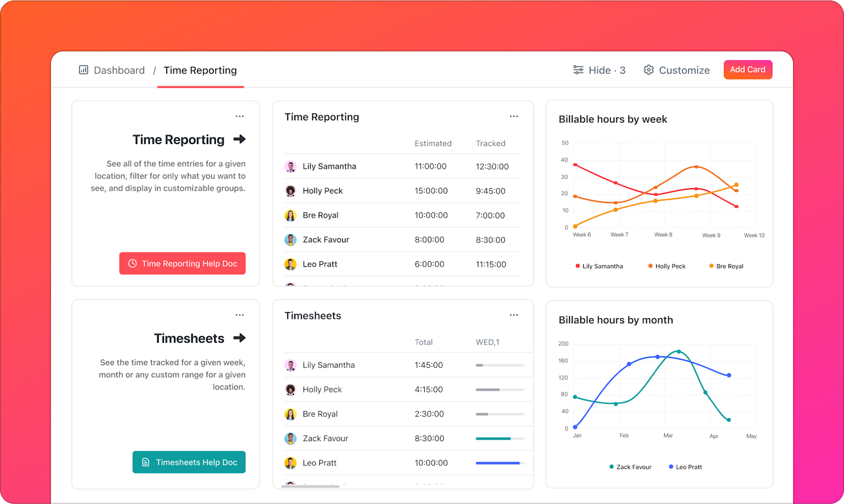Open the Dashboard breadcrumb bar-chart icon
Viewport: 844px width, 504px height.
coord(83,70)
